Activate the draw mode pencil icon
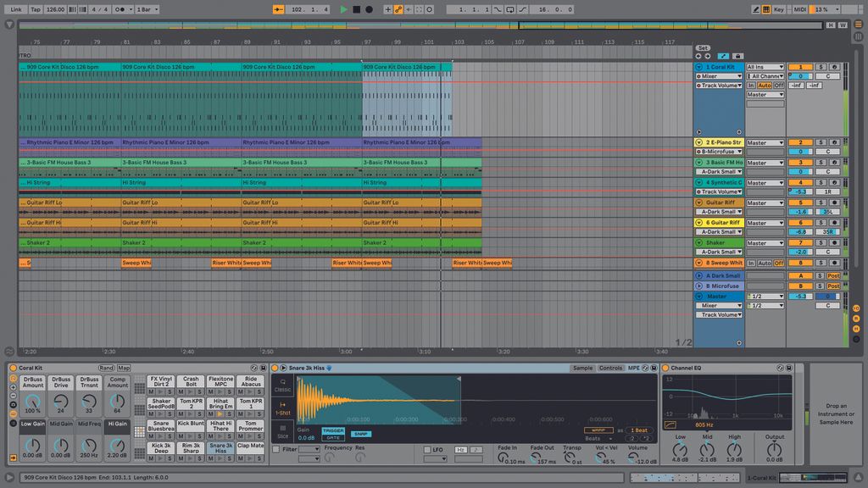The height and width of the screenshot is (488, 868). point(757,8)
